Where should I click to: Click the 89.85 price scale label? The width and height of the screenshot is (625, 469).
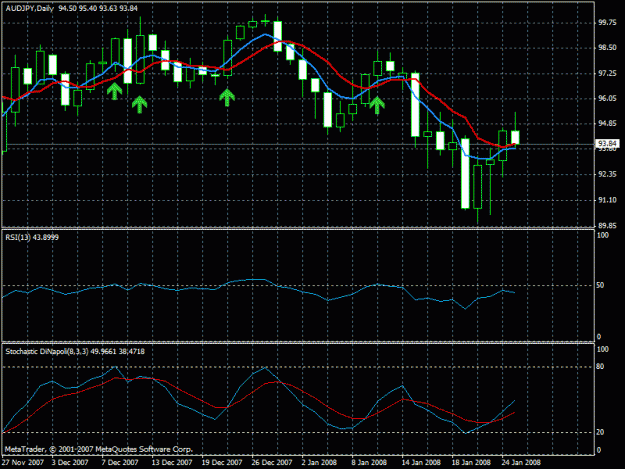point(607,225)
